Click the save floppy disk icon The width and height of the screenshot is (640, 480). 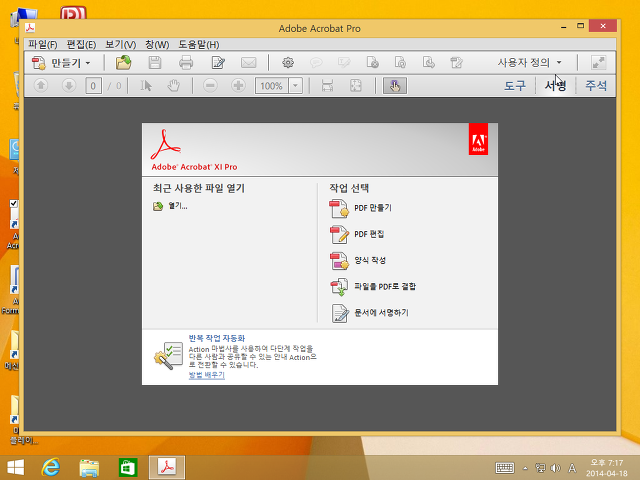[155, 63]
